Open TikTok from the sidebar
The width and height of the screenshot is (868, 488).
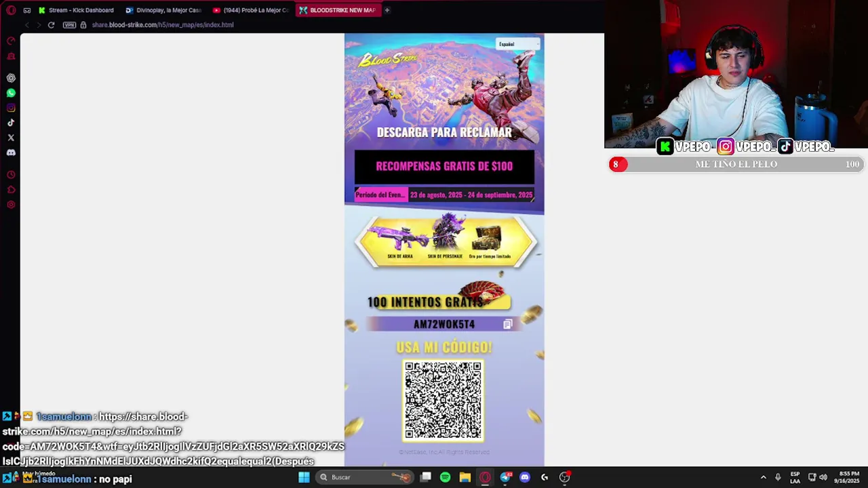pyautogui.click(x=11, y=123)
